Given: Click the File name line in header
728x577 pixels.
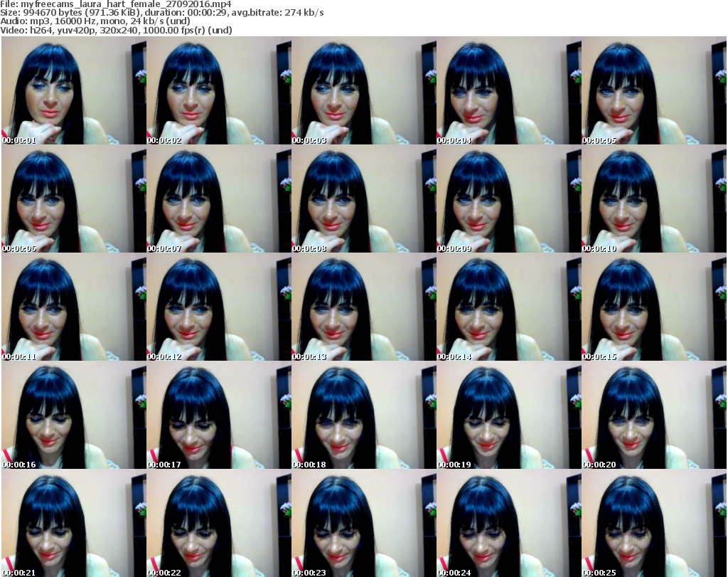Looking at the screenshot, I should (115, 4).
